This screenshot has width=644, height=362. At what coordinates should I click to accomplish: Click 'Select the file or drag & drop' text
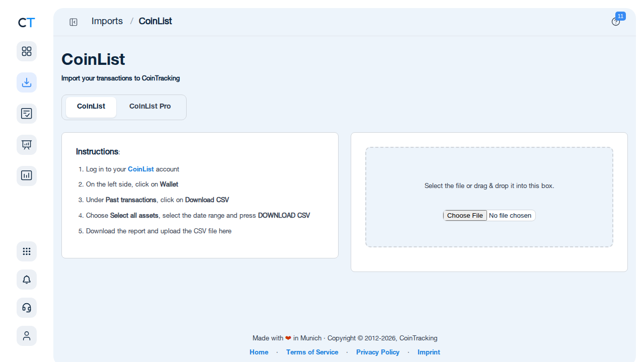(489, 186)
